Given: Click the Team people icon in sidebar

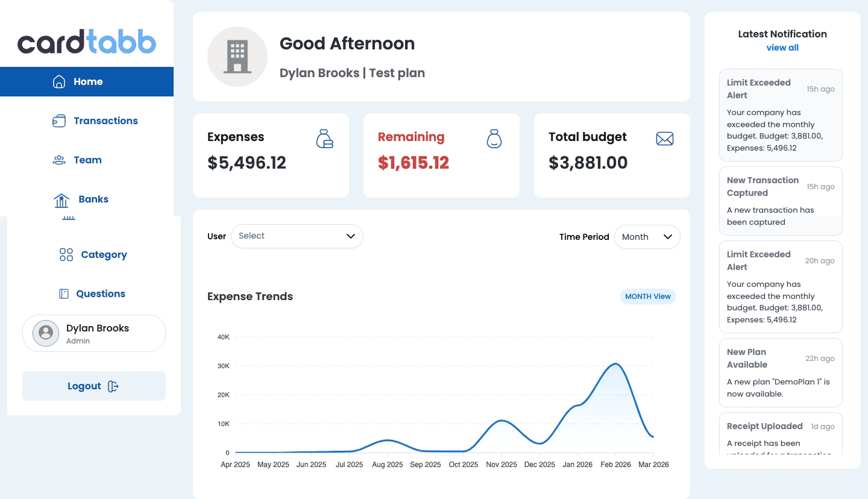Looking at the screenshot, I should pyautogui.click(x=59, y=160).
